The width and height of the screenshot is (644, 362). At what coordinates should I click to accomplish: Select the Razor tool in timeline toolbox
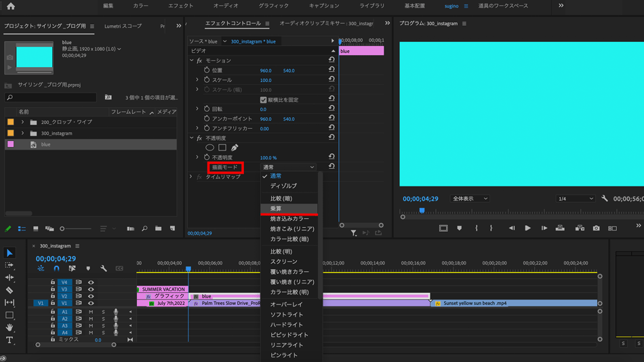(9, 290)
